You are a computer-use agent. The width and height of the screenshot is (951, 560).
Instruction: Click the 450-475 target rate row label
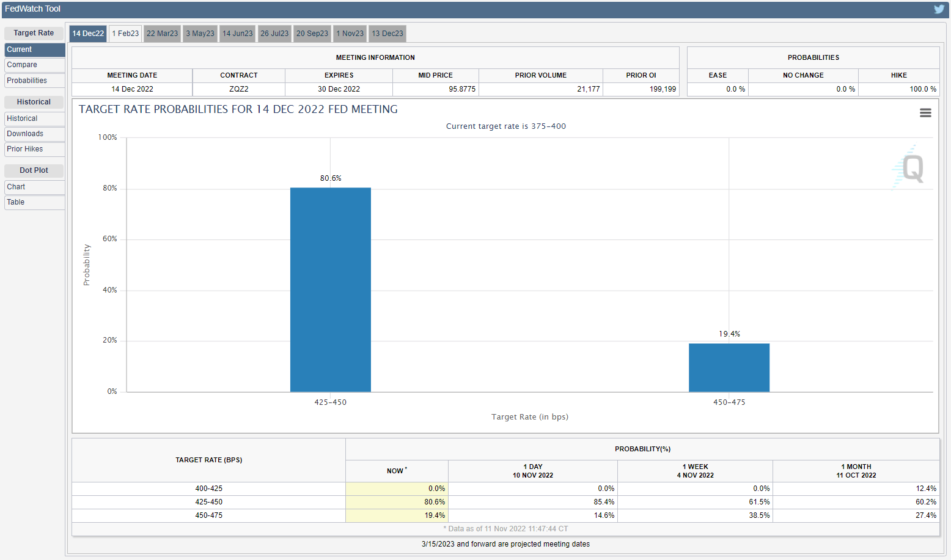click(209, 515)
